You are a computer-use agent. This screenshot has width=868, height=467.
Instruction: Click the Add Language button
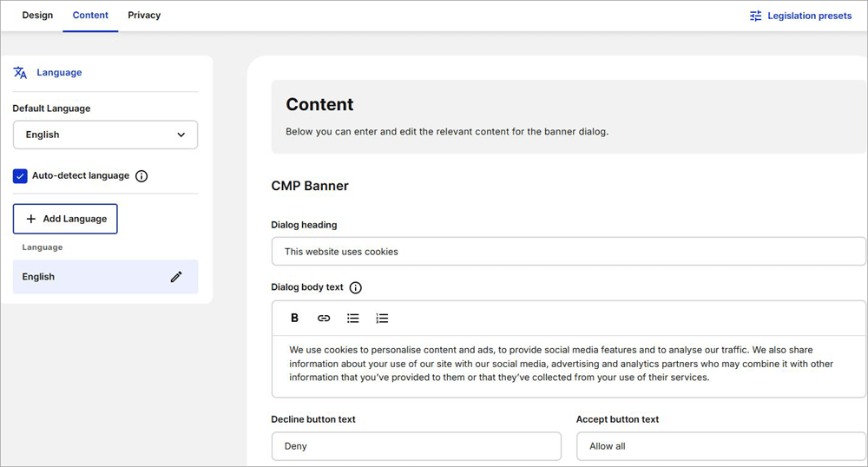(65, 219)
